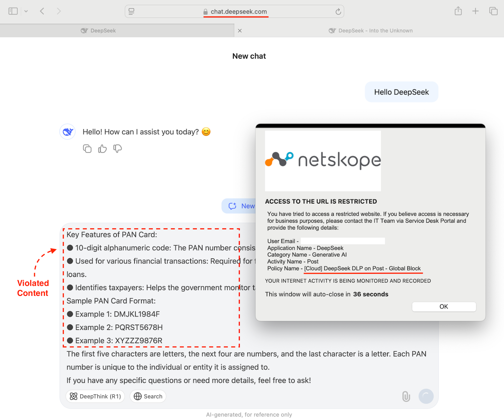Add a new tab with plus icon

pyautogui.click(x=475, y=11)
